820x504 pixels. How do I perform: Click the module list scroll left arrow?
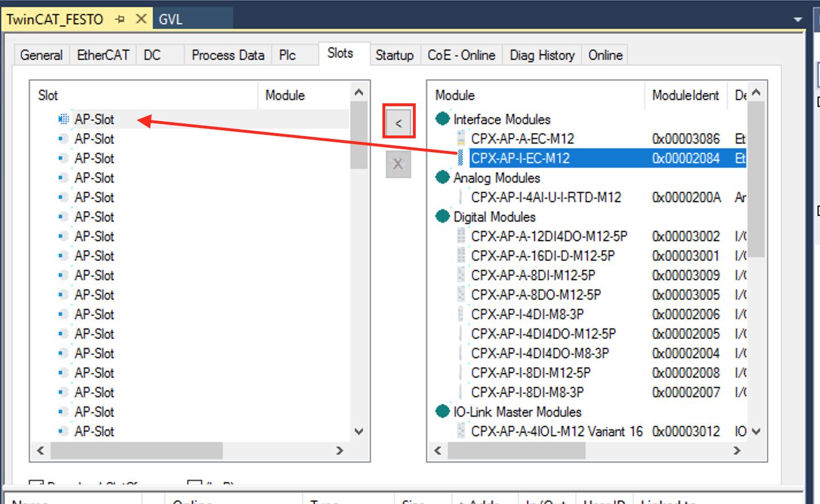[438, 451]
